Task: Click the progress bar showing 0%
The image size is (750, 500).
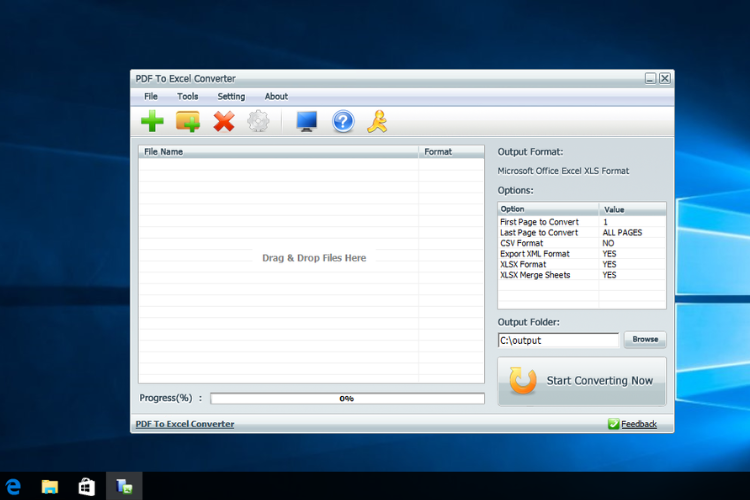Action: click(347, 399)
